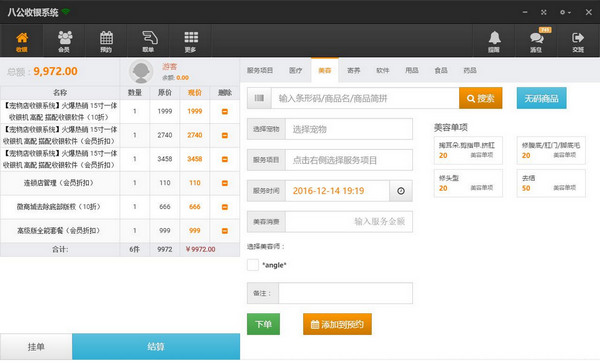The image size is (600, 363).
Task: Click the 微商城去除底部版权 item name
Action: (59, 207)
